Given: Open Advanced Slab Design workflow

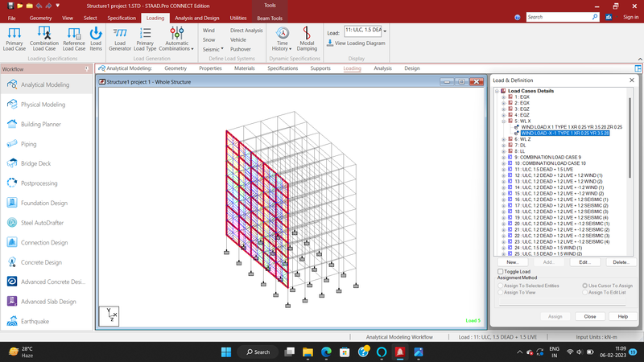Looking at the screenshot, I should pos(47,301).
